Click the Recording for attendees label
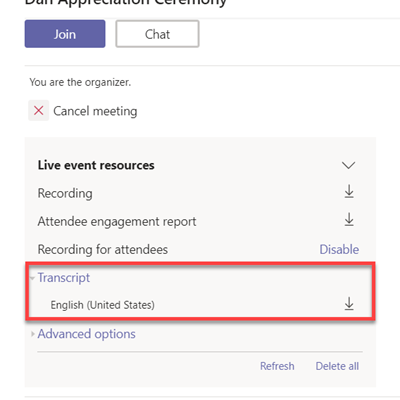The image size is (400, 400). 103,249
